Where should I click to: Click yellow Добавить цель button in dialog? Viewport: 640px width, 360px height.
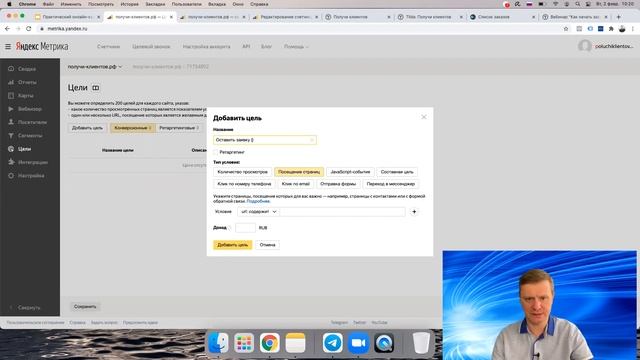point(232,245)
